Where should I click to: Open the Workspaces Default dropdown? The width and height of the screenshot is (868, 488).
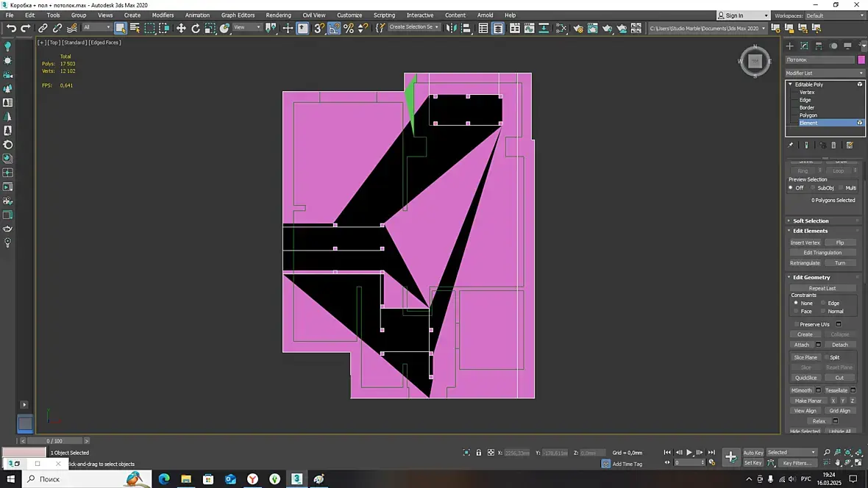(x=834, y=15)
